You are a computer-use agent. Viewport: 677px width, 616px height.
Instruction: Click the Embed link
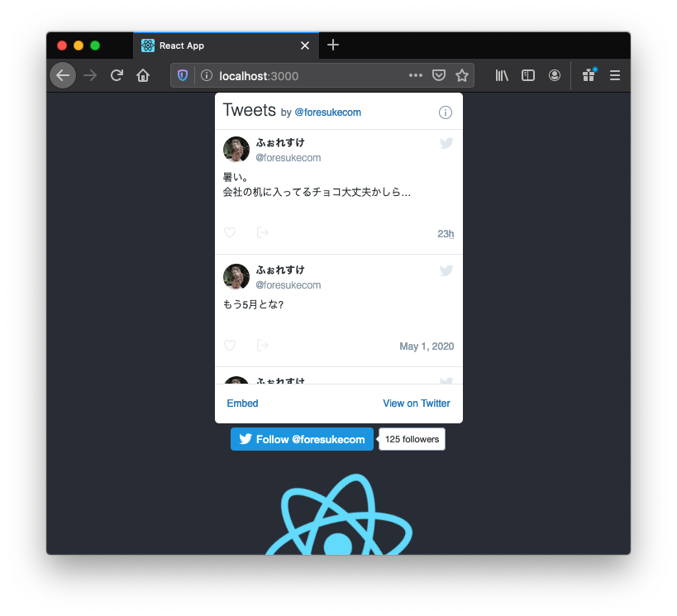pos(242,404)
